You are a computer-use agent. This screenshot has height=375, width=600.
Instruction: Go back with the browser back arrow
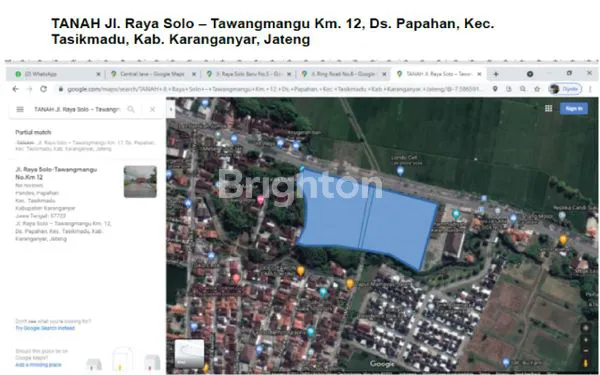15,89
